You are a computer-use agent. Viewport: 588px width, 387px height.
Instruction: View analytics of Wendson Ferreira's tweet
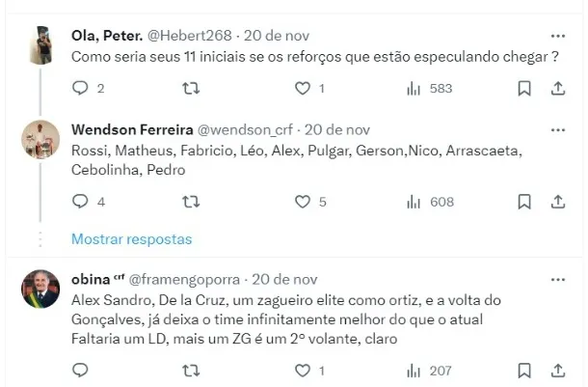(x=414, y=202)
